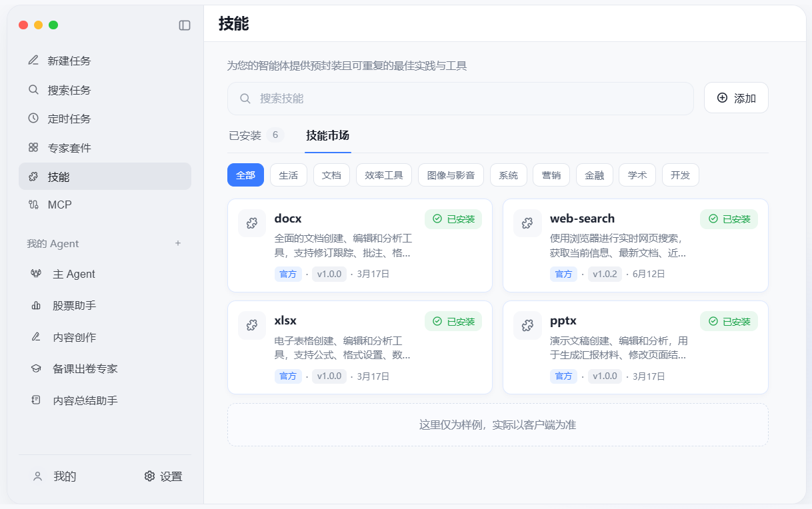Click the 6 count badge beside 已安装

tap(275, 135)
